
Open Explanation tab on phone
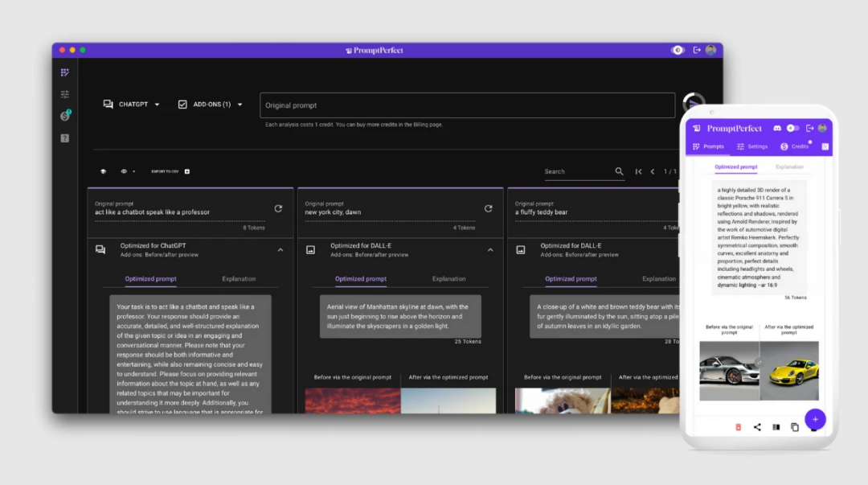pyautogui.click(x=789, y=166)
